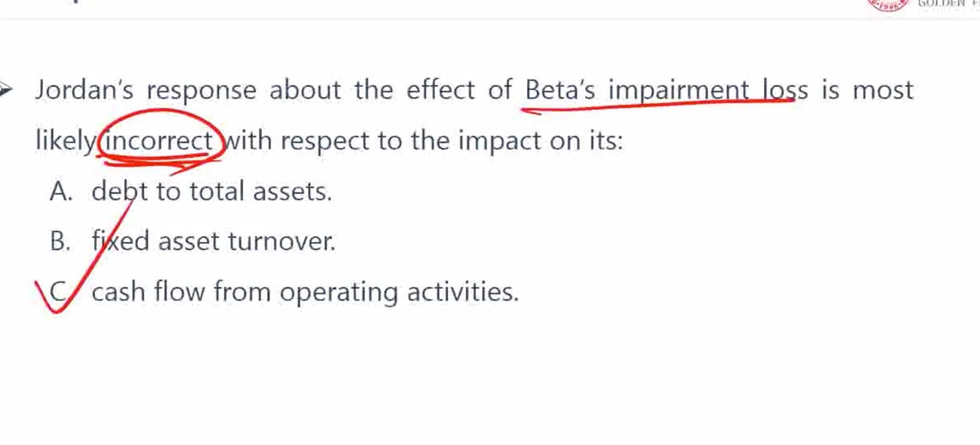
Task: Select answer letter A
Action: (61, 191)
